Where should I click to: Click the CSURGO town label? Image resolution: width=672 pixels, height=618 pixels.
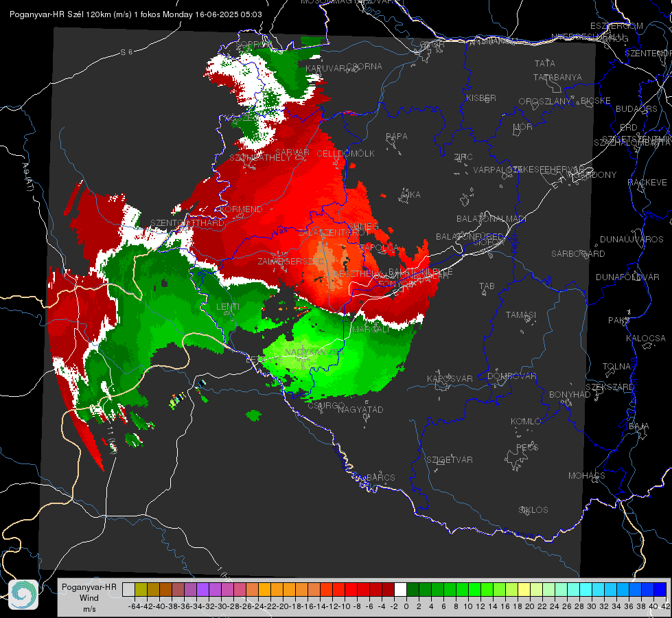click(326, 406)
